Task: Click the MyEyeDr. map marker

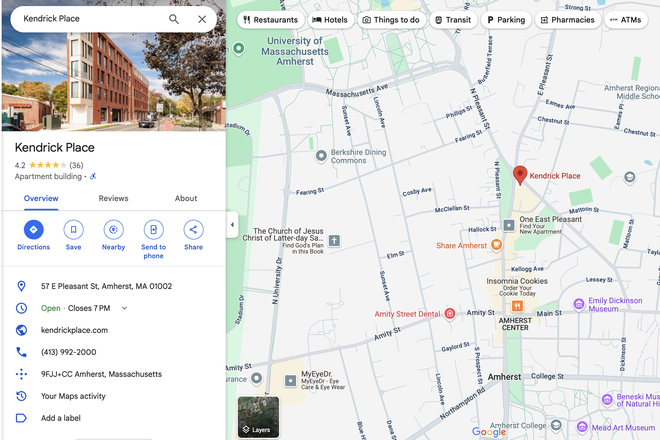Action: tap(290, 381)
